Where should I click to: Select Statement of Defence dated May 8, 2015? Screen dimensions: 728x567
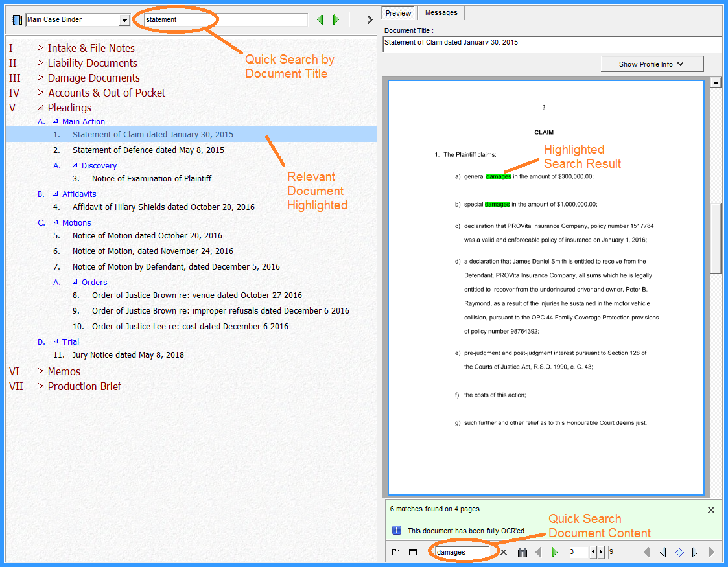[148, 150]
